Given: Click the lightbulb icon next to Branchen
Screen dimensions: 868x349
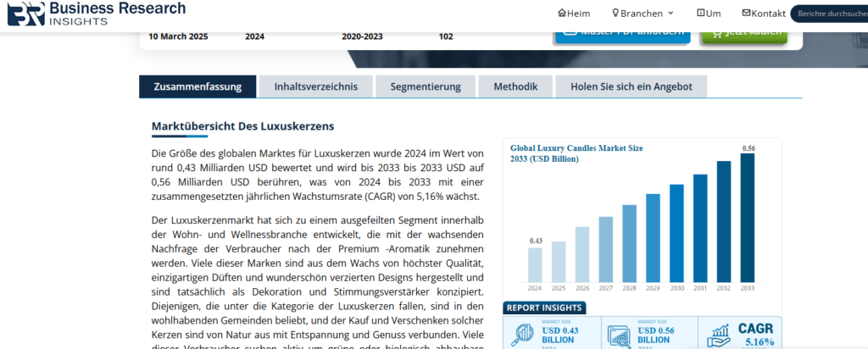Looking at the screenshot, I should 615,14.
